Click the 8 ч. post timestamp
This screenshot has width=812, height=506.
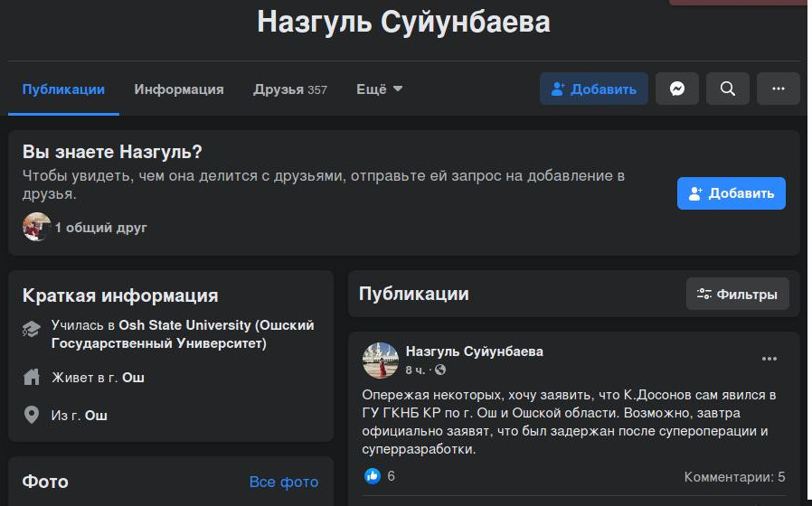[415, 370]
